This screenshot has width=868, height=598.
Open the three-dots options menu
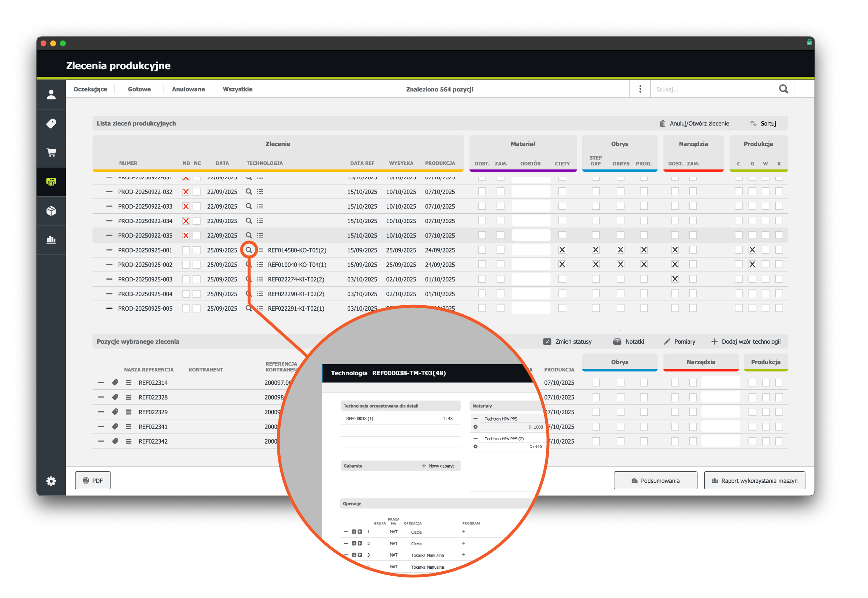click(x=640, y=89)
